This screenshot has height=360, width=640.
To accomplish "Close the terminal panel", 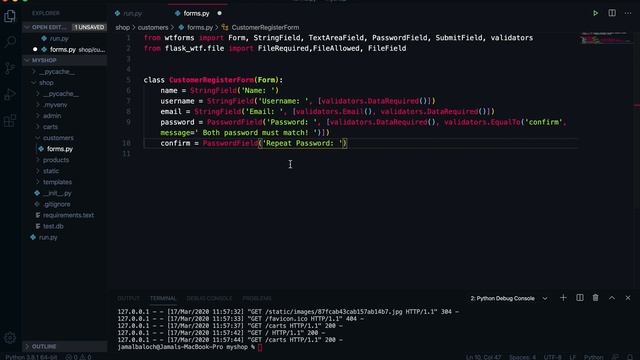I will click(x=628, y=298).
